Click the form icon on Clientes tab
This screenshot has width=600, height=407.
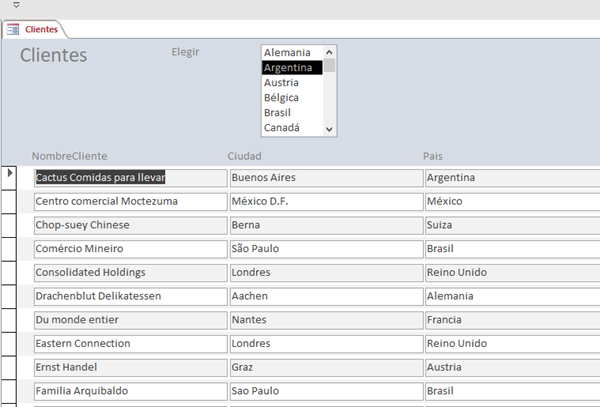tap(14, 30)
